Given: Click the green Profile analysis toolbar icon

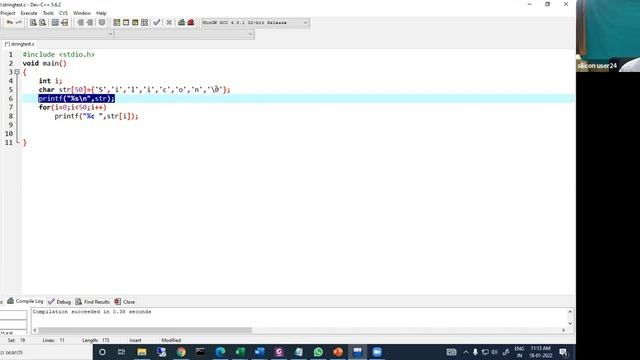Looking at the screenshot, I should (x=182, y=22).
